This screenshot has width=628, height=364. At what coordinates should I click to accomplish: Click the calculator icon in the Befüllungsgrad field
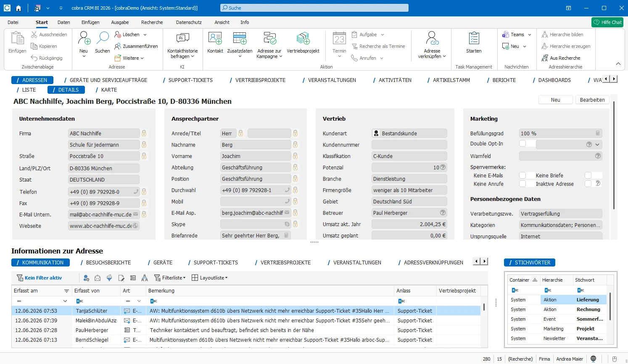coord(598,133)
